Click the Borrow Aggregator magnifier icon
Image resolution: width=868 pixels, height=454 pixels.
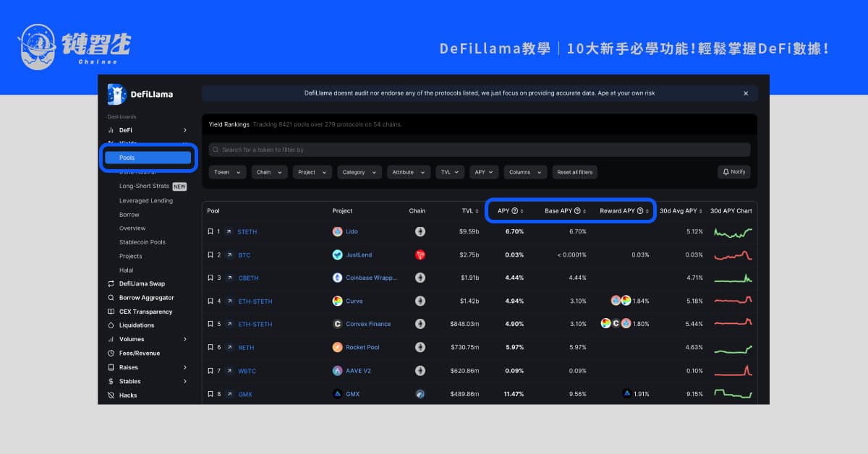pyautogui.click(x=111, y=298)
